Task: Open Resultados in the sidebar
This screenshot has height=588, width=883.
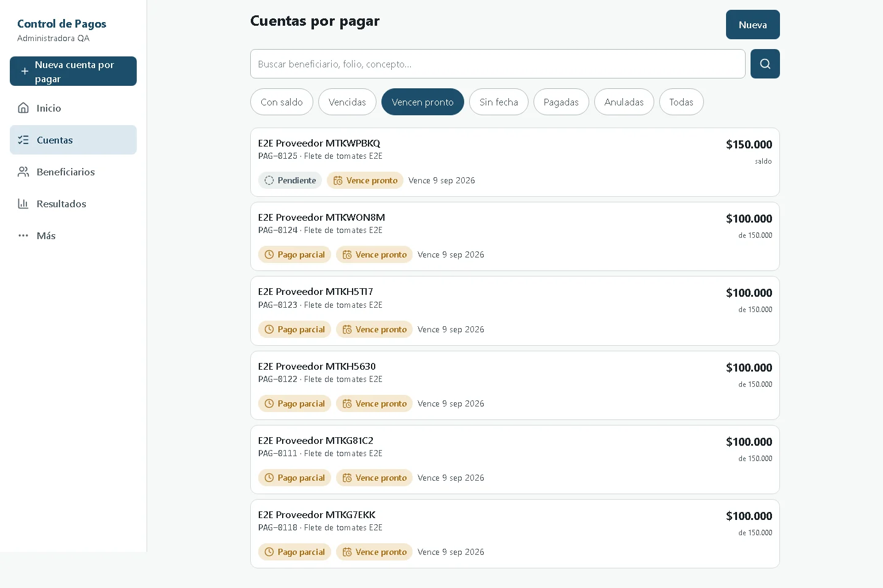Action: [x=73, y=204]
